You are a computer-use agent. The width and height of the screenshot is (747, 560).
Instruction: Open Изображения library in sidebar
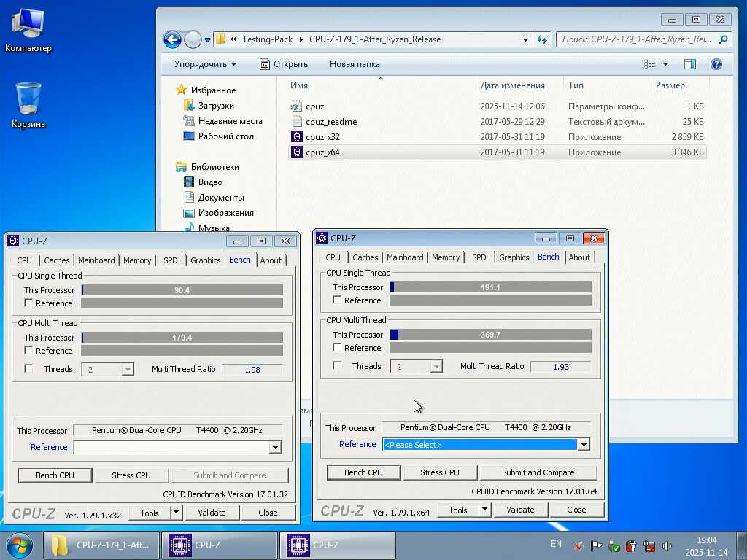coord(226,212)
